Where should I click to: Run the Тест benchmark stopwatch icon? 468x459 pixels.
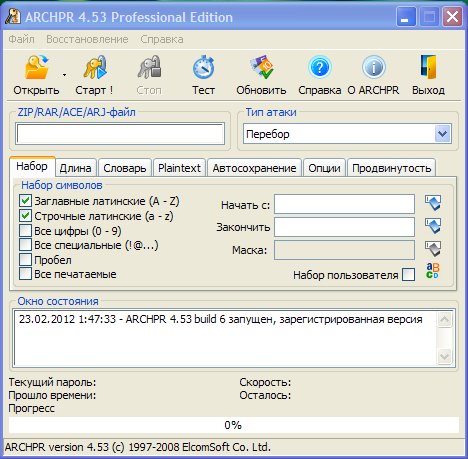coord(203,68)
